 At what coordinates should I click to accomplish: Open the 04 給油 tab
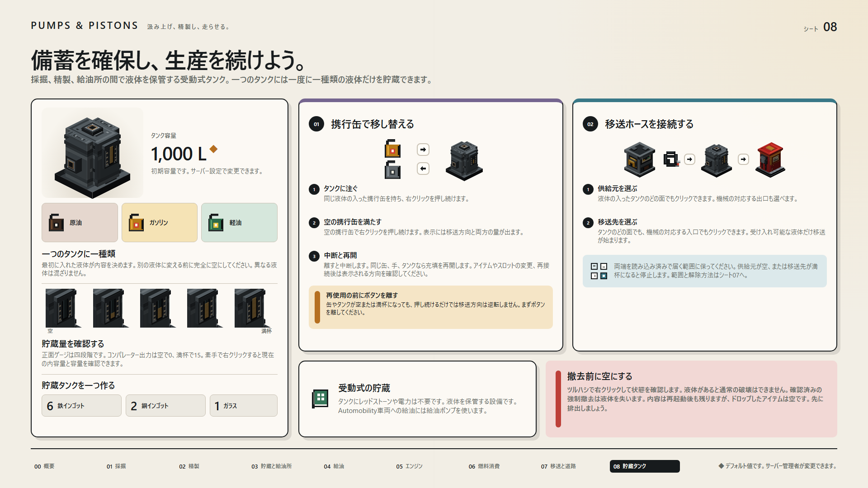click(x=334, y=466)
